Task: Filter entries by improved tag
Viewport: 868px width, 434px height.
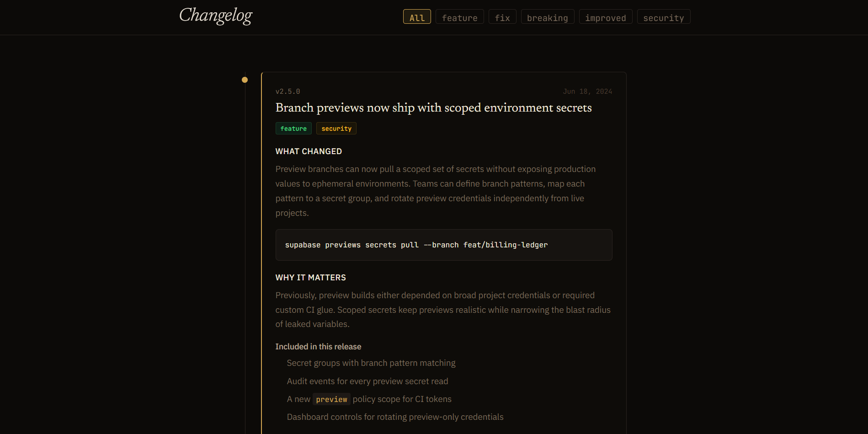Action: (x=606, y=17)
